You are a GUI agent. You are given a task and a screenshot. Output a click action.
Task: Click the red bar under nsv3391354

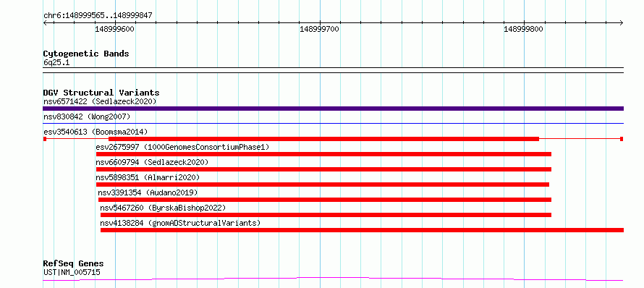click(x=324, y=200)
